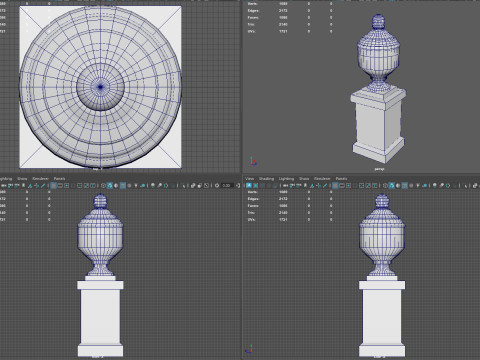Open the Show menu in the front panel
The width and height of the screenshot is (480, 360).
22,179
